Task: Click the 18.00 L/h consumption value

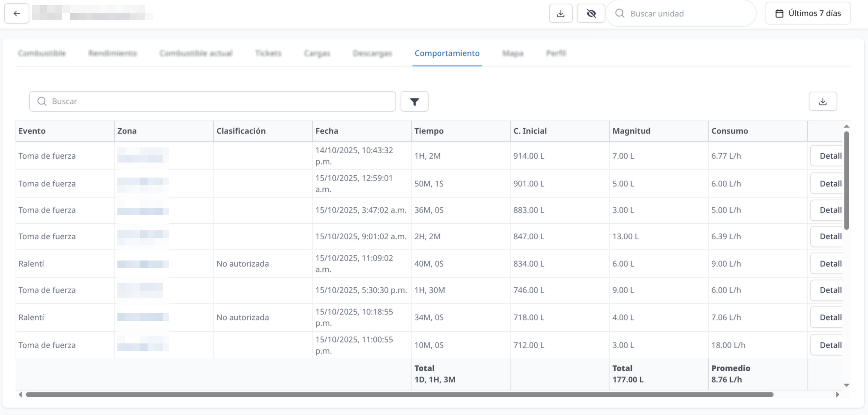Action: click(x=728, y=345)
